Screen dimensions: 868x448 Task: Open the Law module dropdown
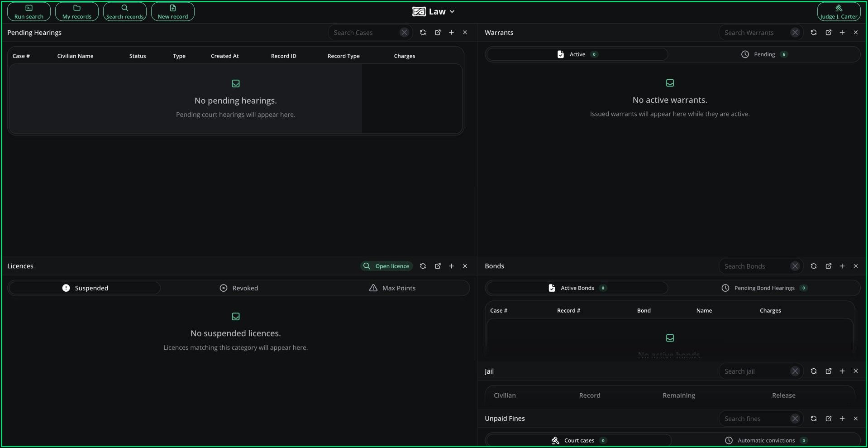pos(434,12)
